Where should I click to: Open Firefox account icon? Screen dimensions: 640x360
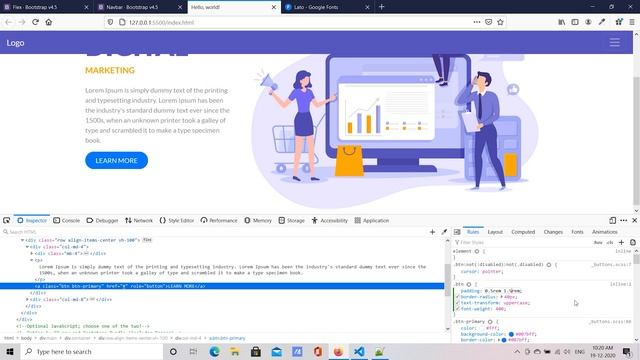(588, 22)
